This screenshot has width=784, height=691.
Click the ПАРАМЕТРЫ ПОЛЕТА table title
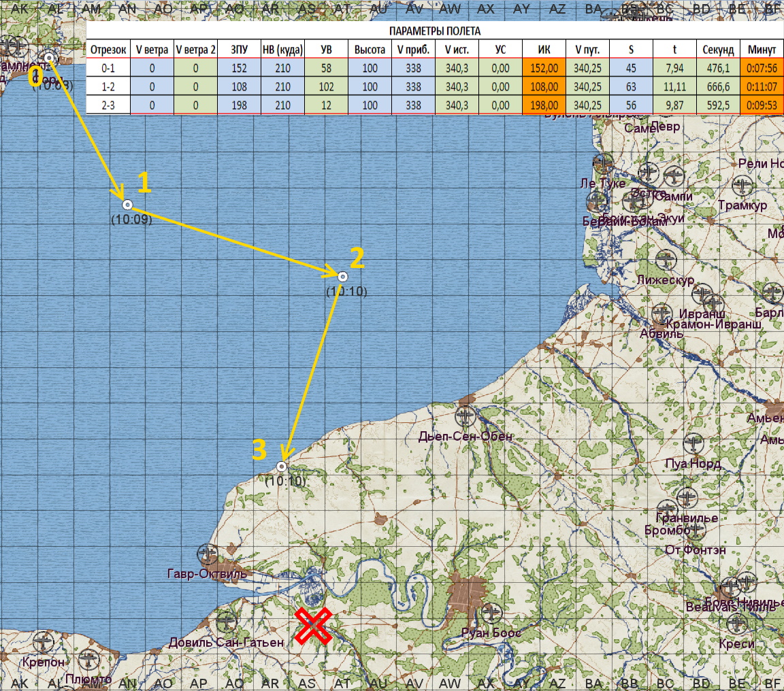[434, 31]
